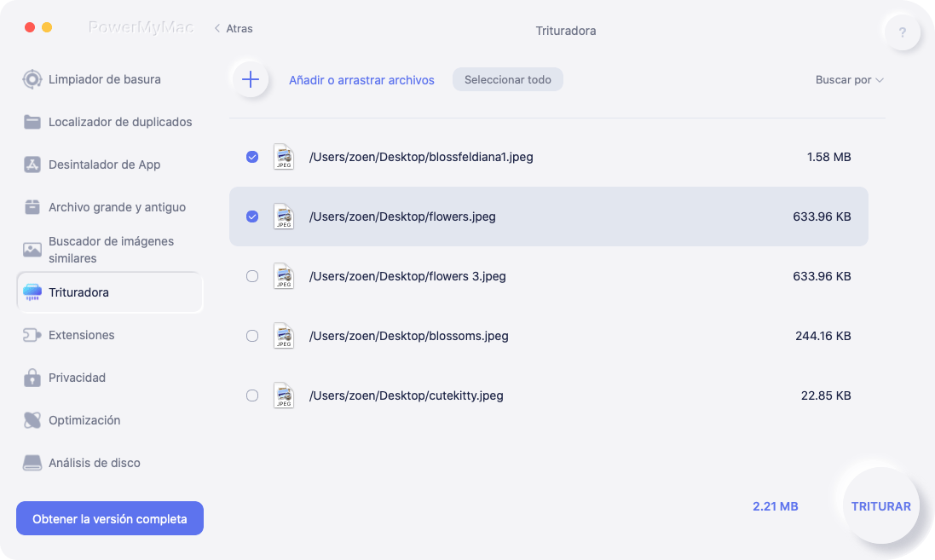Open the Buscar por dropdown
935x560 pixels.
[849, 80]
